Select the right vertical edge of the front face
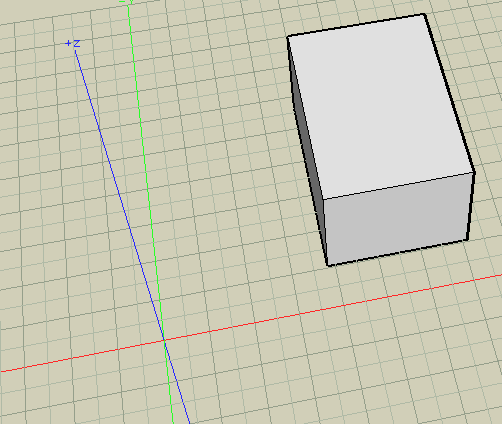502x424 pixels. [x=471, y=206]
